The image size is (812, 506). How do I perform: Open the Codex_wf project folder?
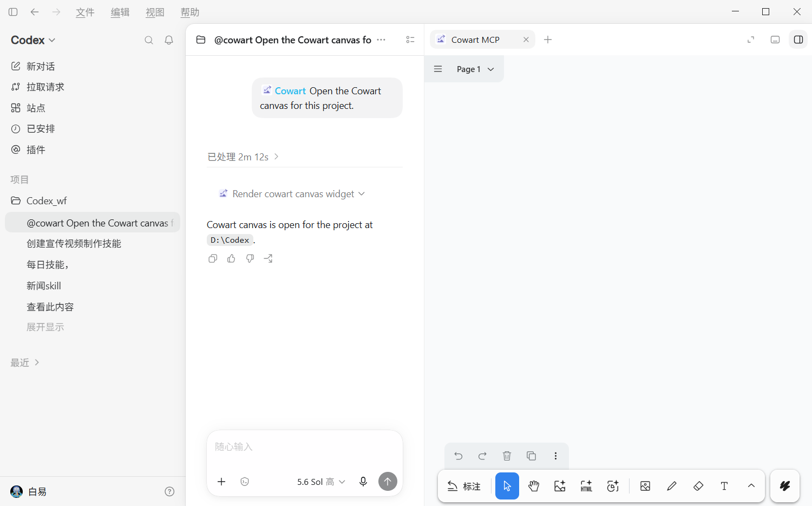(93, 201)
